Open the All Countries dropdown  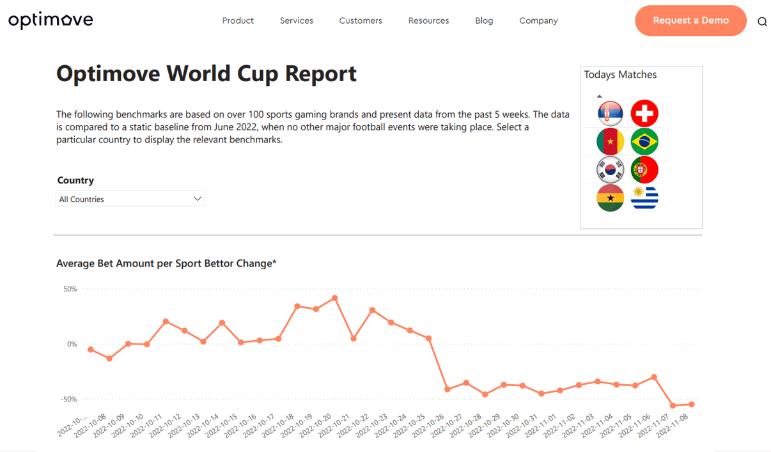[x=130, y=199]
